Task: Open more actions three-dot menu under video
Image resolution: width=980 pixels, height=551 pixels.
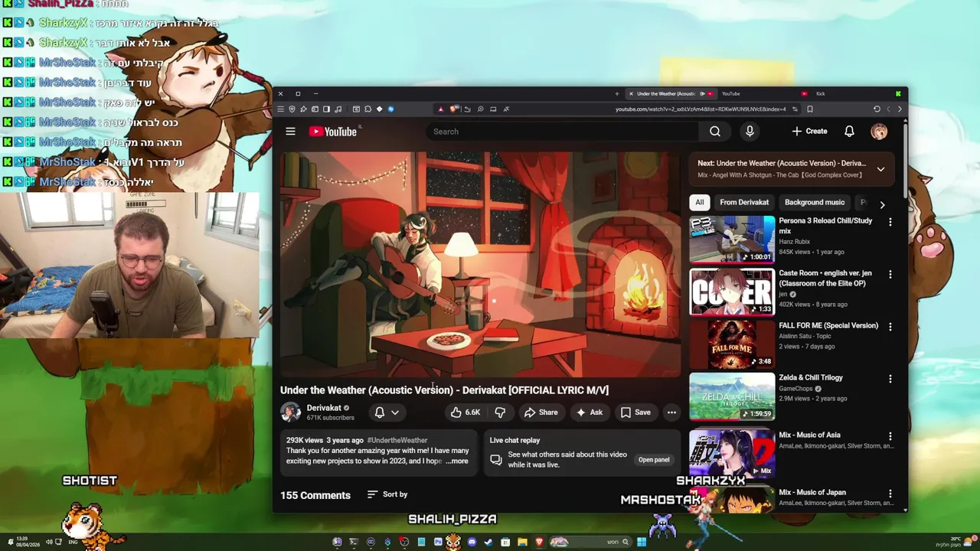Action: 671,412
